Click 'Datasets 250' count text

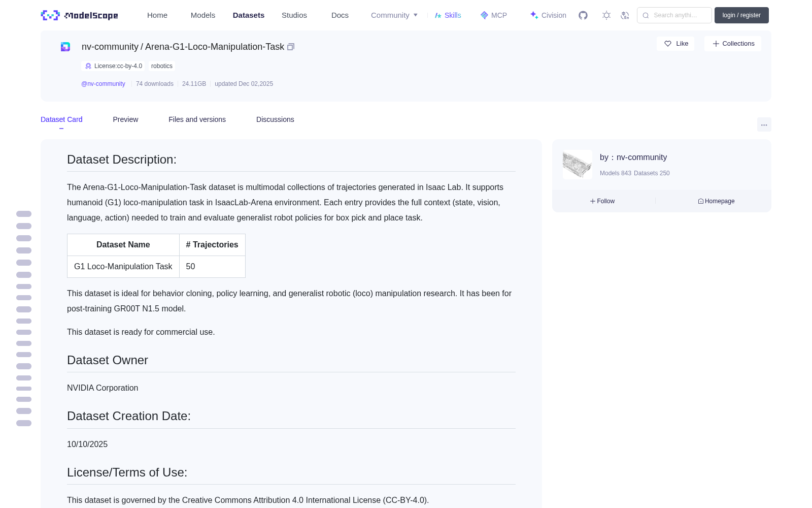point(652,173)
